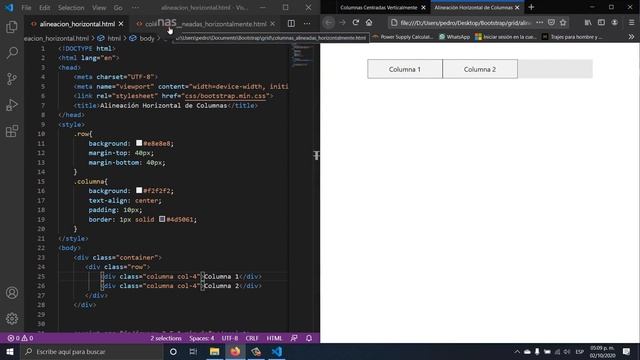Click the #e8e8e8 color swatch

click(x=139, y=143)
